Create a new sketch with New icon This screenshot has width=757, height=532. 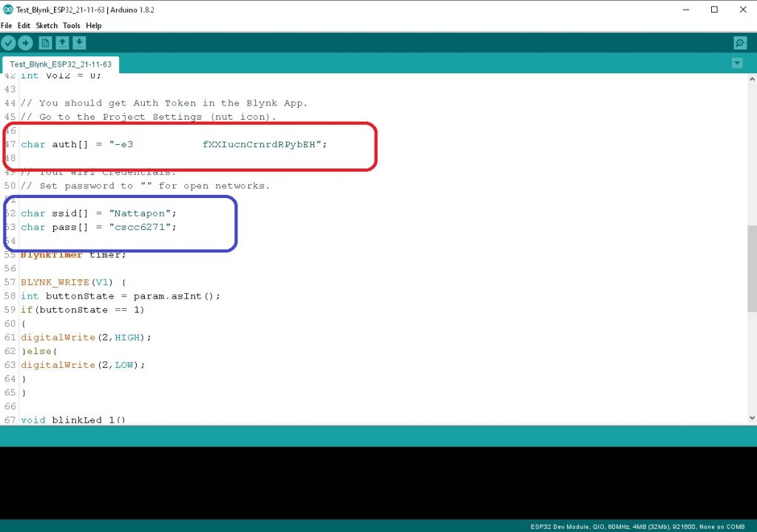(x=45, y=43)
